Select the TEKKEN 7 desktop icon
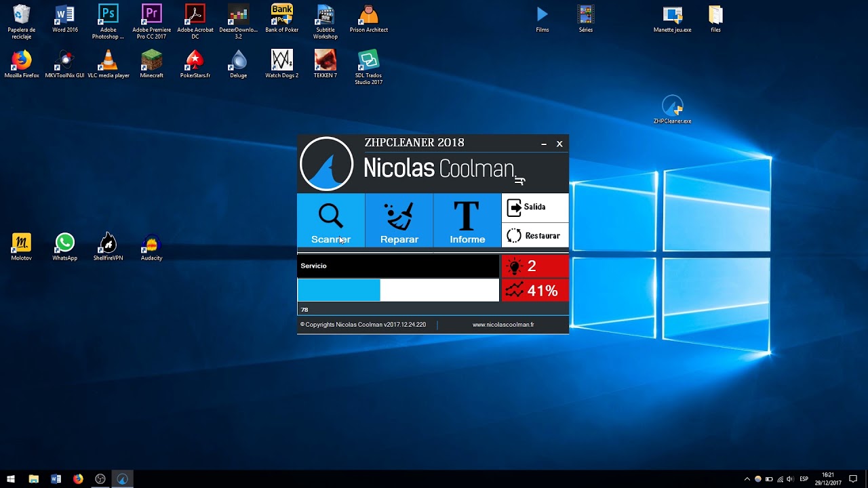 (325, 64)
